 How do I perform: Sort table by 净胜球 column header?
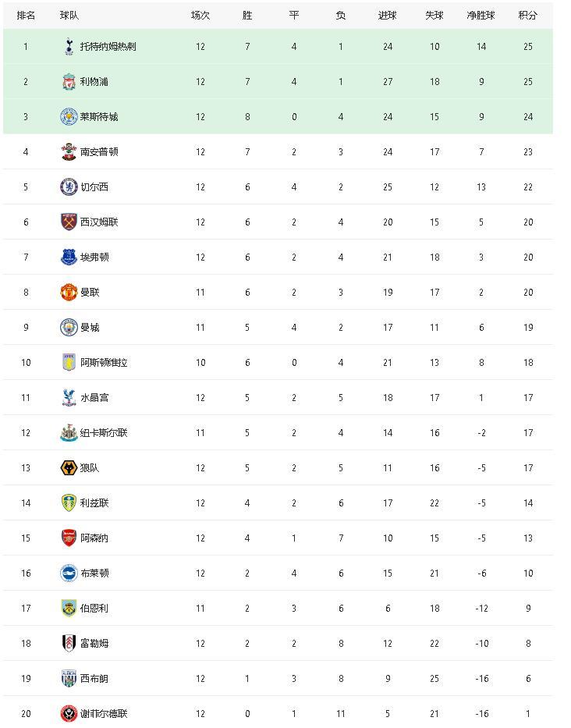(x=481, y=16)
